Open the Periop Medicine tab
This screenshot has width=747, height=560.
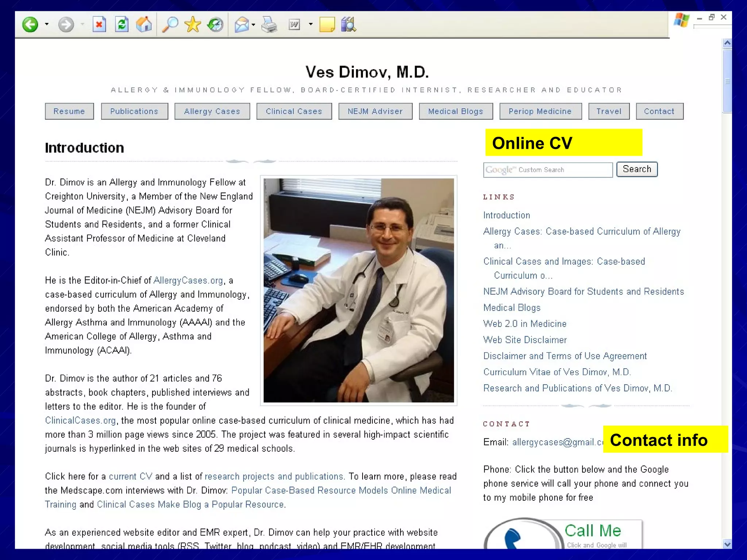pyautogui.click(x=541, y=111)
